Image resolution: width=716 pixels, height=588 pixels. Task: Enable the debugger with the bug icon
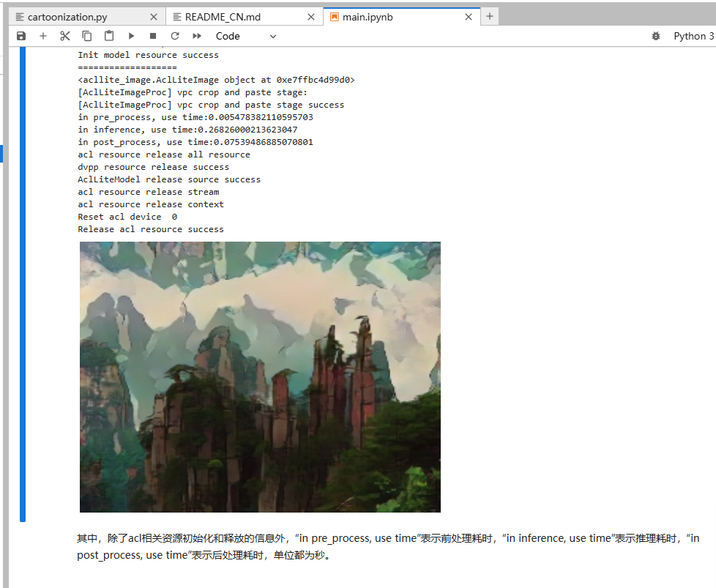pos(655,35)
